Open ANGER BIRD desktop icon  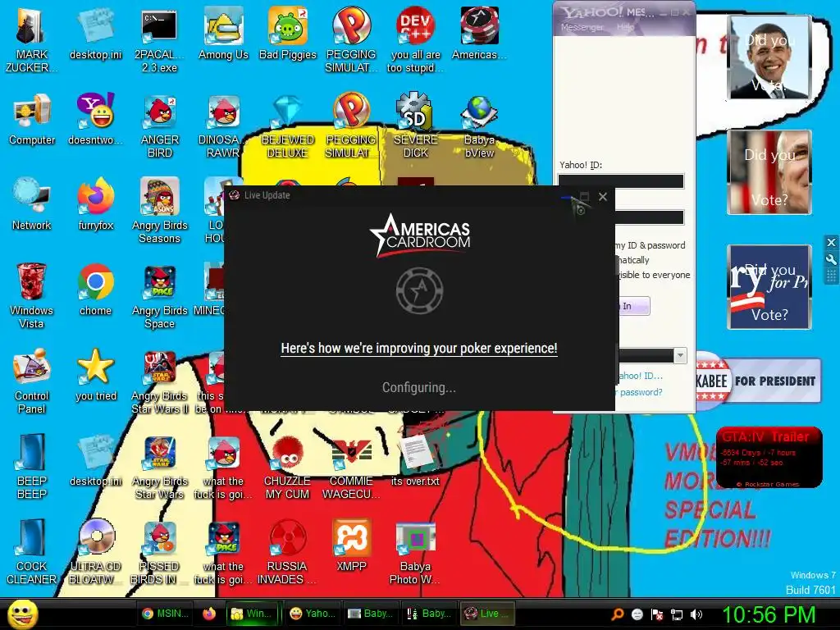point(160,126)
